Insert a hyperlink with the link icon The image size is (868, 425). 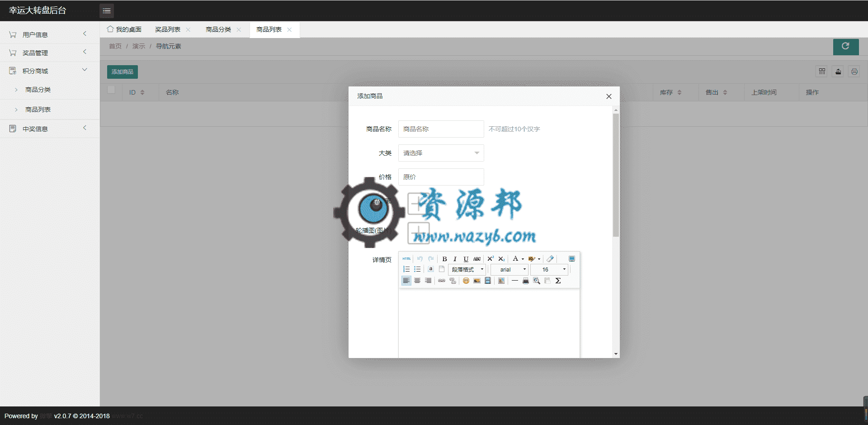point(442,281)
